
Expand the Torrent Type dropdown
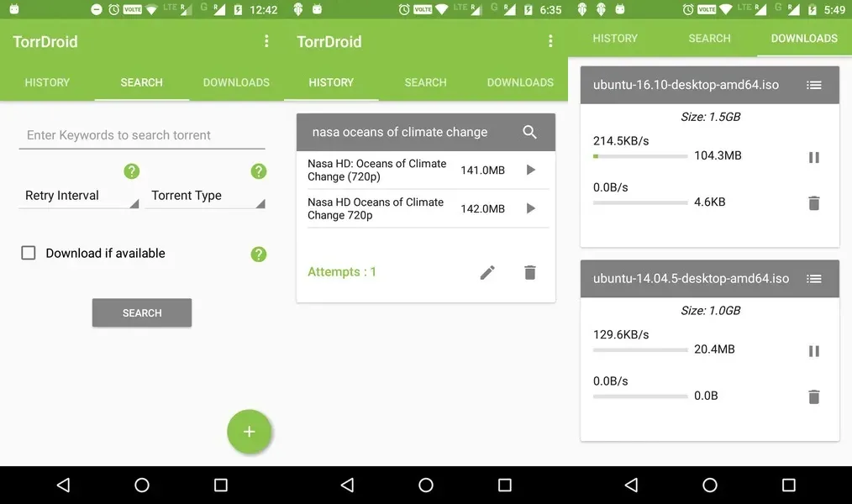coord(205,196)
